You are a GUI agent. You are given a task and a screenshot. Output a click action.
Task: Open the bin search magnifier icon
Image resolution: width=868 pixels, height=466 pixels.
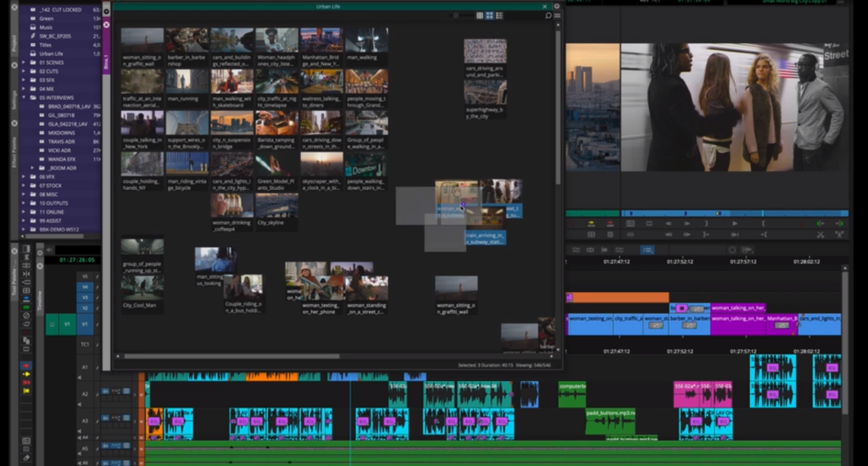tap(548, 15)
